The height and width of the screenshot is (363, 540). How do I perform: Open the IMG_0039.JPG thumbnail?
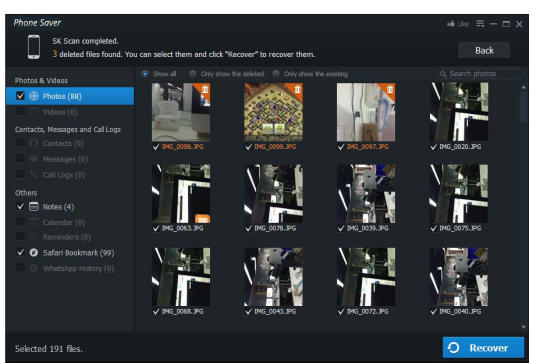pyautogui.click(x=366, y=194)
